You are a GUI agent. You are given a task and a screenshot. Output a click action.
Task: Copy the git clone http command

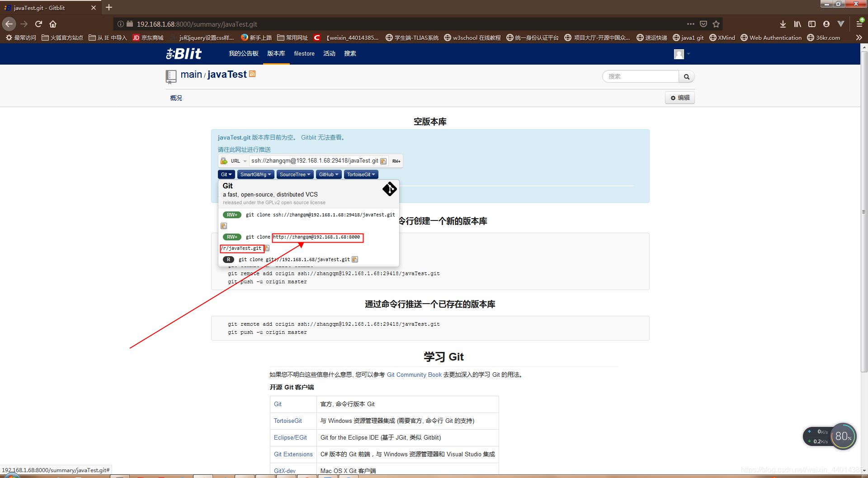tap(267, 248)
